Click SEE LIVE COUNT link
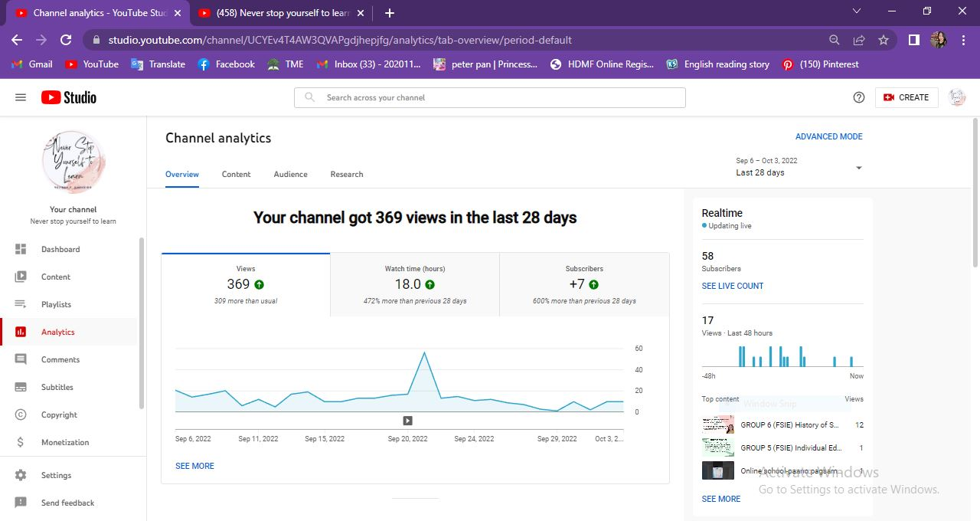The width and height of the screenshot is (980, 521). (733, 286)
